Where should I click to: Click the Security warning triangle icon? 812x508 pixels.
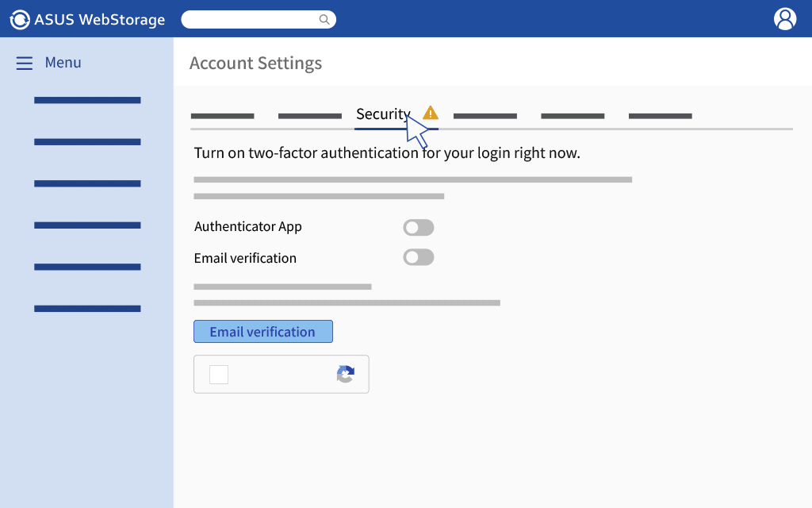(431, 113)
